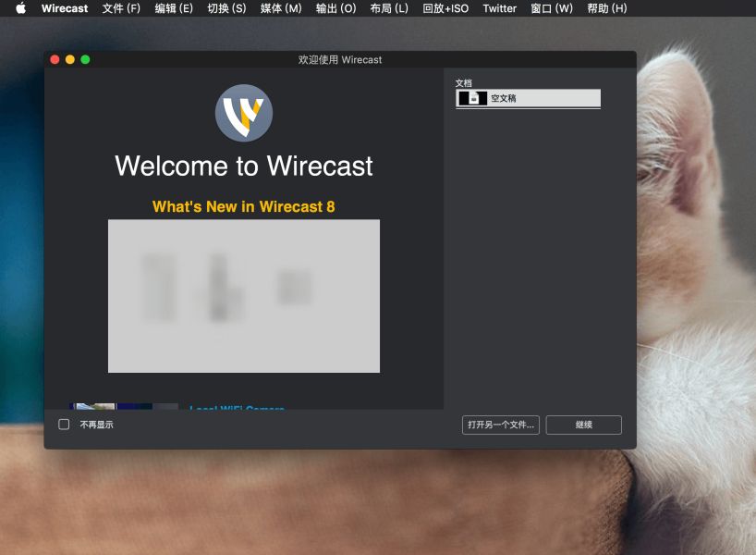
Task: Close the welcome window with red button
Action: pyautogui.click(x=55, y=59)
